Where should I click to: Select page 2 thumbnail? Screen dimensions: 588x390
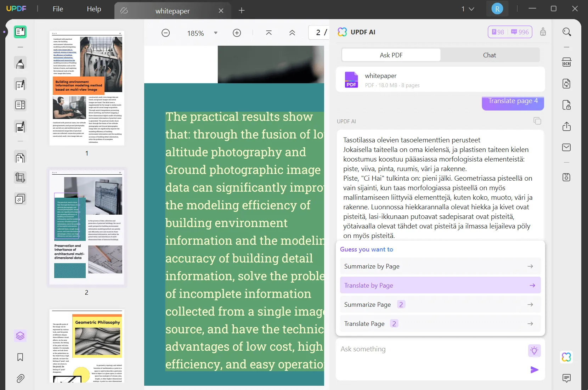coord(87,227)
